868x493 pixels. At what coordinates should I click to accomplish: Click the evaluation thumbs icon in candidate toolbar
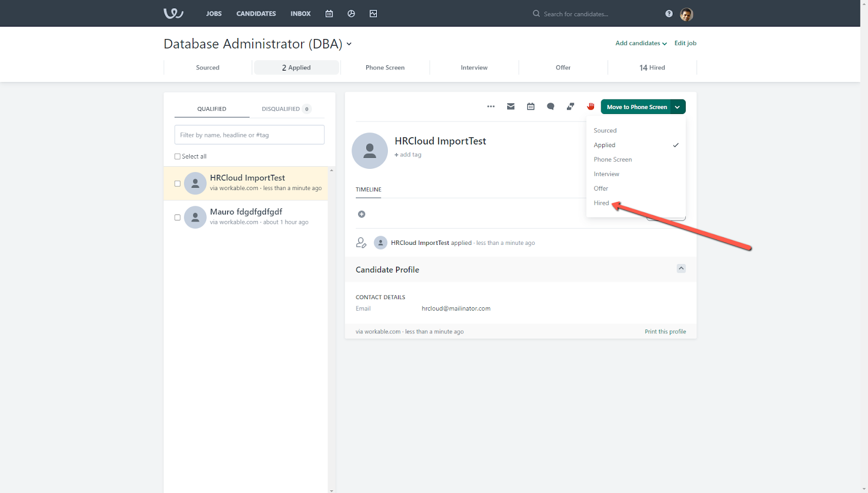click(570, 106)
